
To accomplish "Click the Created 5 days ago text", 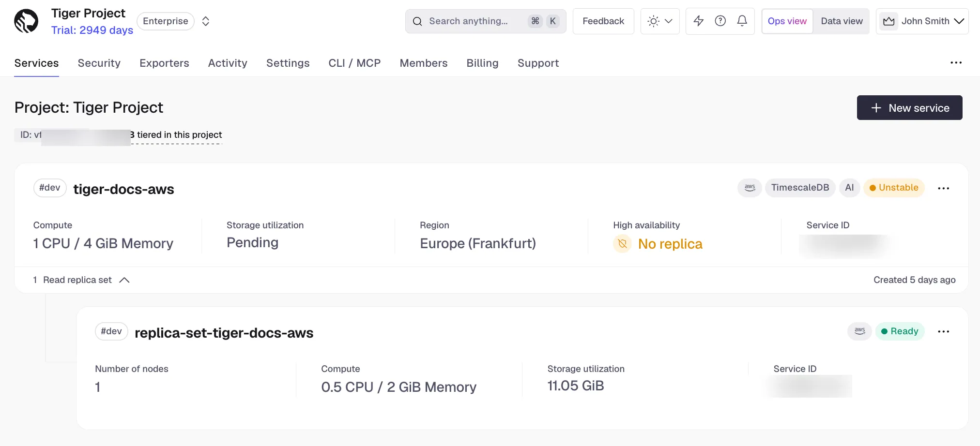I will click(x=915, y=280).
